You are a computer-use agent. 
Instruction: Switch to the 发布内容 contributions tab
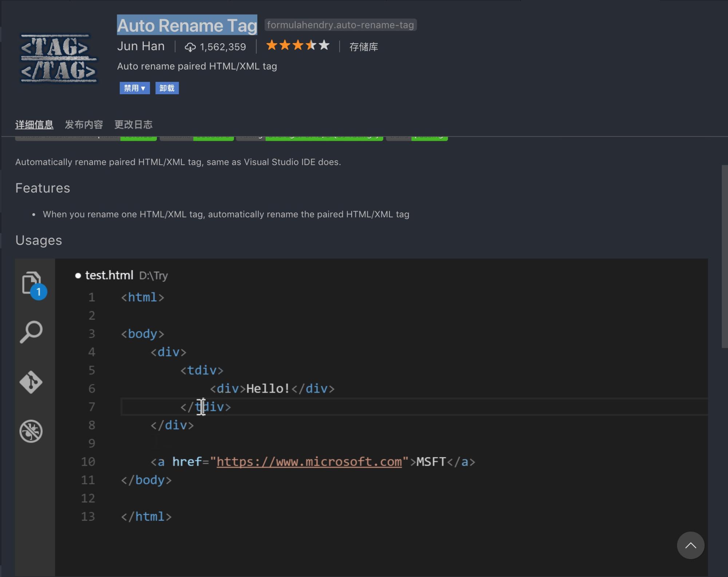tap(84, 124)
